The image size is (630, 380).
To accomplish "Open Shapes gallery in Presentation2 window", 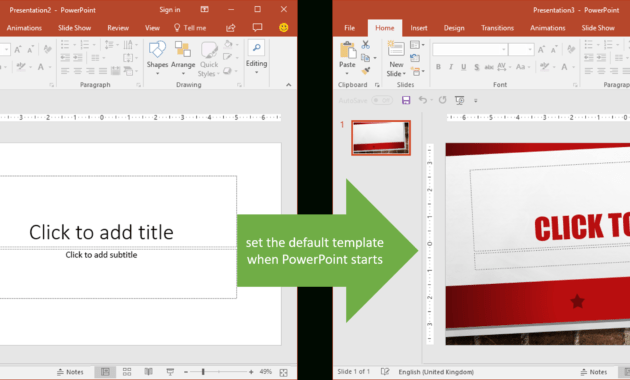I will [x=157, y=58].
